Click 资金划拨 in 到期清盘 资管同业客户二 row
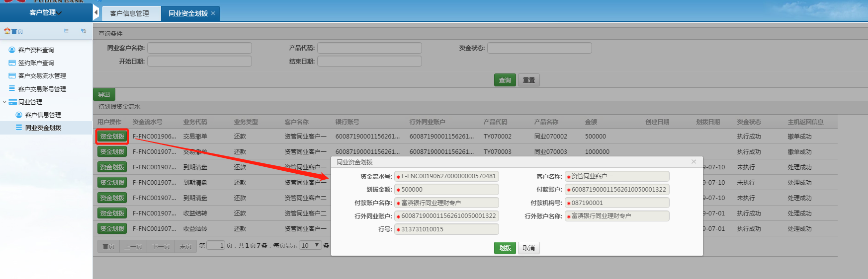This screenshot has width=868, height=279. pyautogui.click(x=112, y=198)
